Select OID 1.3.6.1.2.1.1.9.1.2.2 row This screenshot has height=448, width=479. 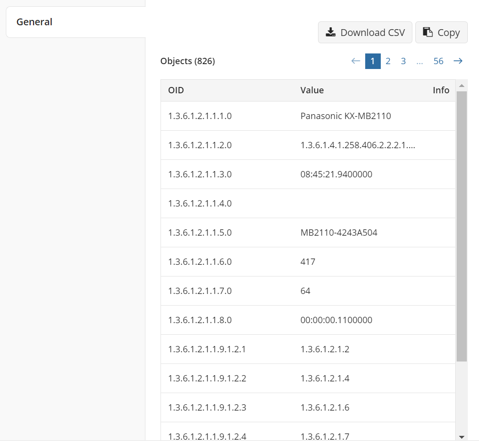(x=308, y=379)
